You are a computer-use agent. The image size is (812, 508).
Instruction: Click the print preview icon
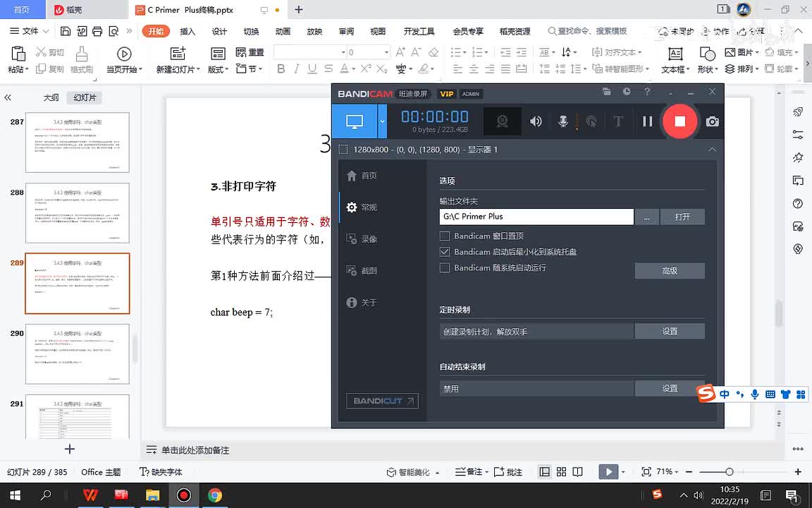(x=113, y=31)
